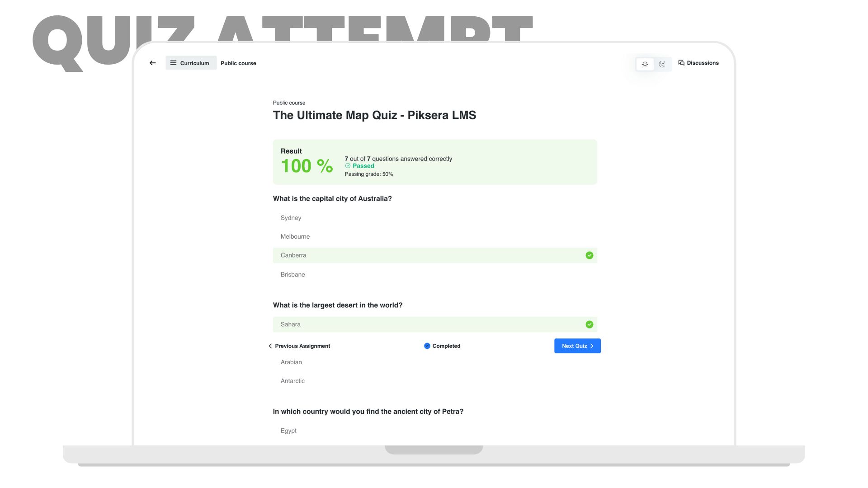Click green checkmark on Canberra answer

pos(589,255)
